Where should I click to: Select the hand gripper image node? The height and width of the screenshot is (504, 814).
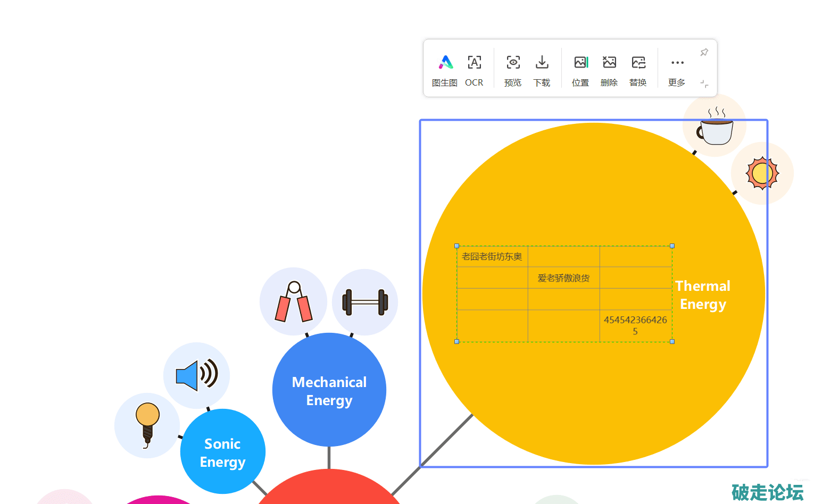pyautogui.click(x=293, y=302)
